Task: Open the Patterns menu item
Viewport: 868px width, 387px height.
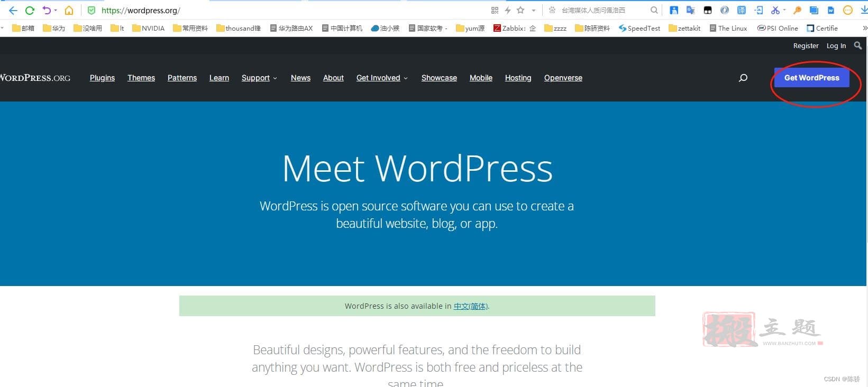Action: click(182, 78)
